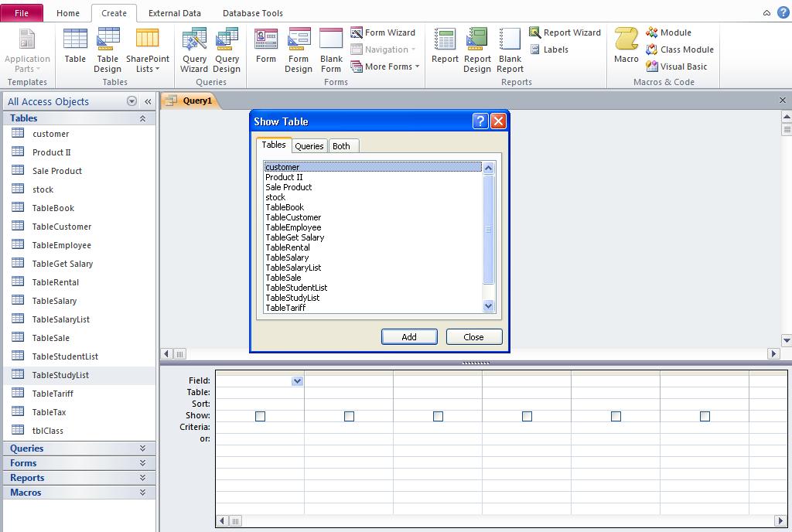The width and height of the screenshot is (792, 532).
Task: Switch to the Home ribbon tab
Action: (68, 13)
